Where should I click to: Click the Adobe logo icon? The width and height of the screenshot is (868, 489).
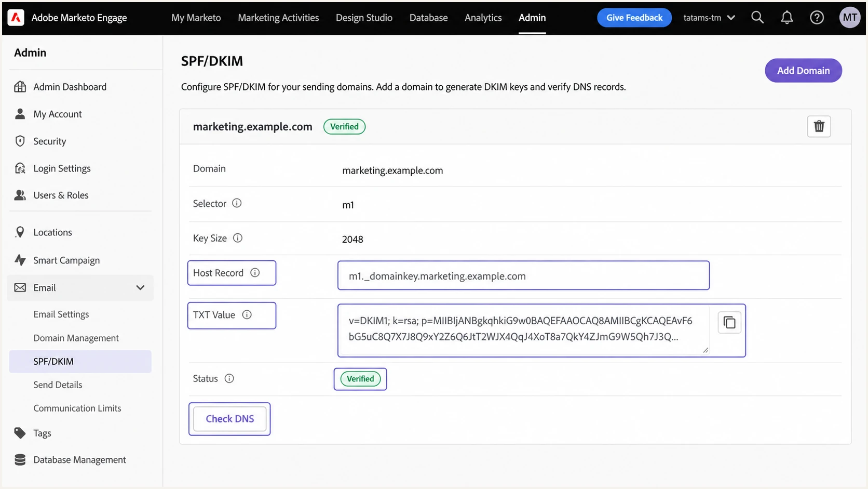pyautogui.click(x=16, y=18)
